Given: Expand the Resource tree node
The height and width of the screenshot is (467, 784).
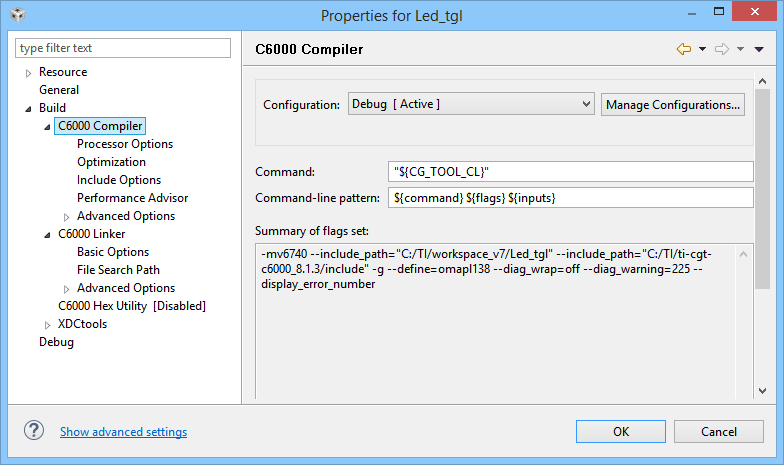Looking at the screenshot, I should point(28,72).
